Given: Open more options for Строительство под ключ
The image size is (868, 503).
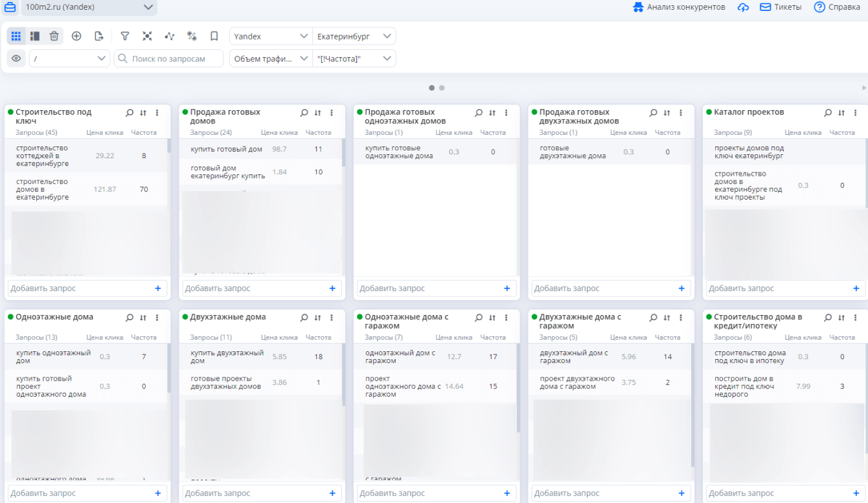Looking at the screenshot, I should [x=157, y=113].
